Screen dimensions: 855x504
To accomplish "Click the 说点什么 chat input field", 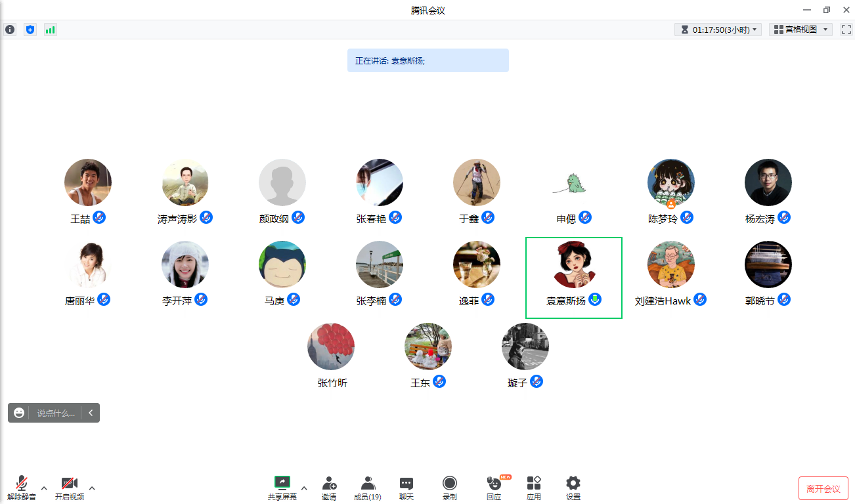I will [x=56, y=413].
